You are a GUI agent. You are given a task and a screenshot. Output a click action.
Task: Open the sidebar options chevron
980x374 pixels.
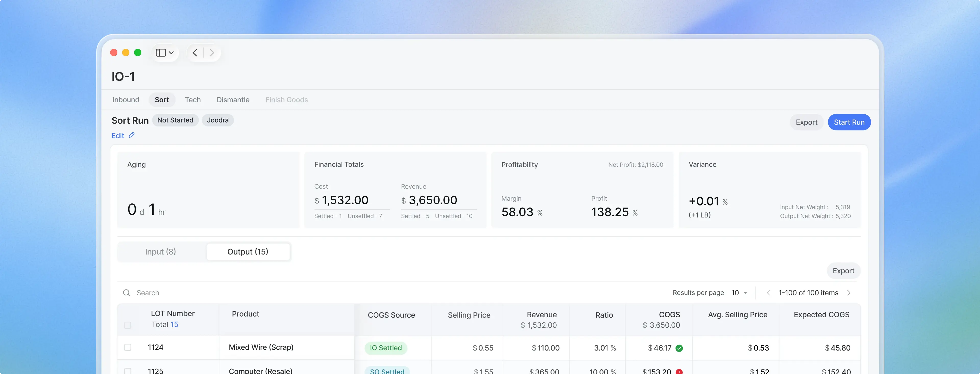point(171,53)
